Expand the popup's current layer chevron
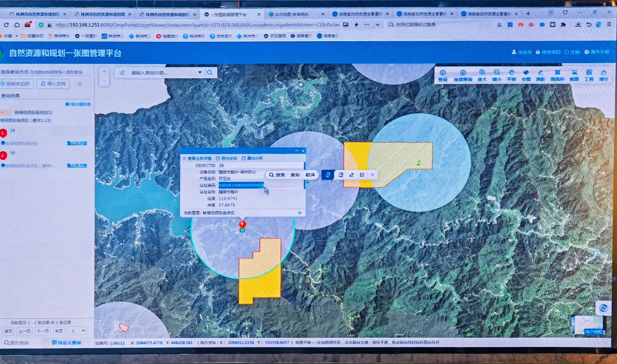The height and width of the screenshot is (364, 617). point(300,213)
